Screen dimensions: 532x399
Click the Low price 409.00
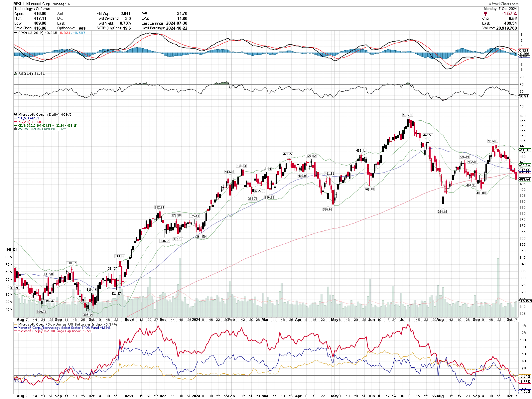[40, 23]
